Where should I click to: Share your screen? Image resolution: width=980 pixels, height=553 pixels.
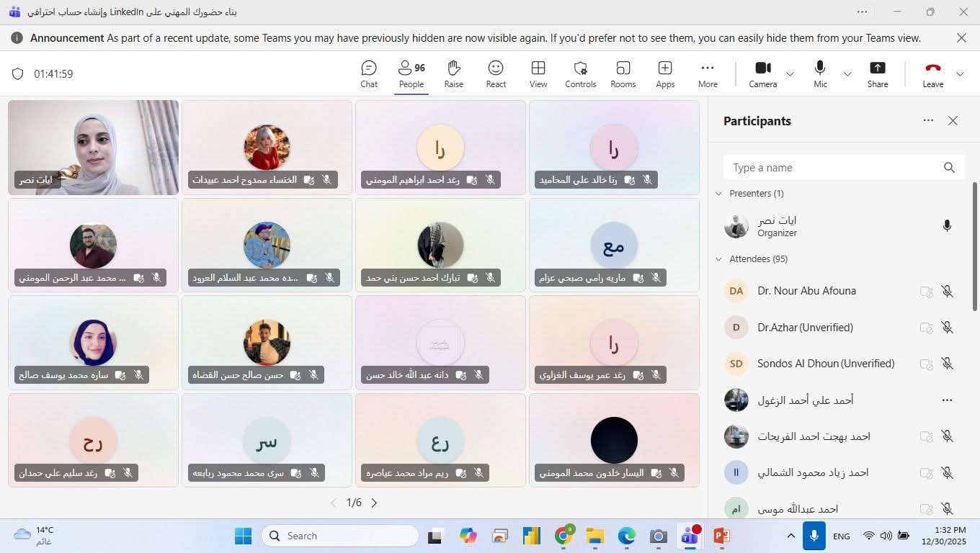(877, 72)
